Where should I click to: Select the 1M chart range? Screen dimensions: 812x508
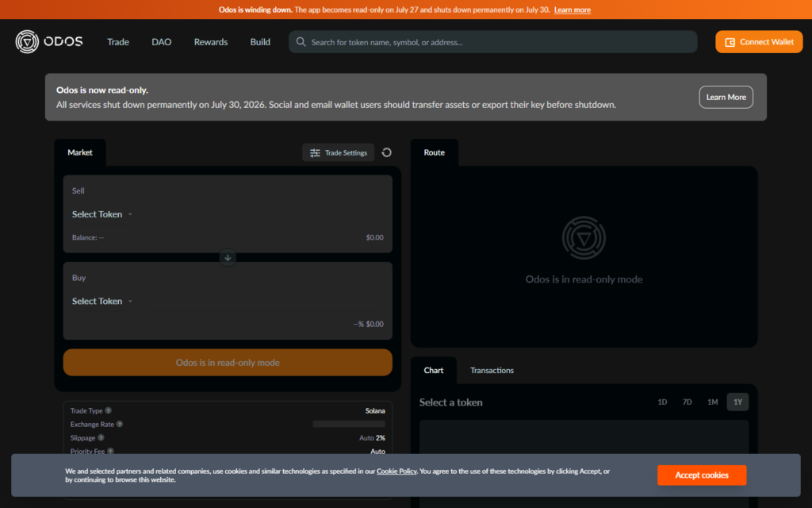(x=713, y=402)
